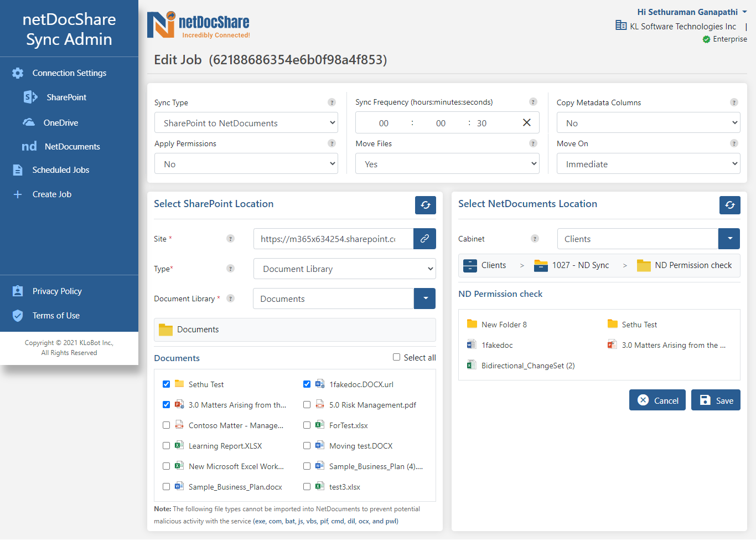Click the Move Files help icon
The width and height of the screenshot is (756, 540).
(533, 143)
